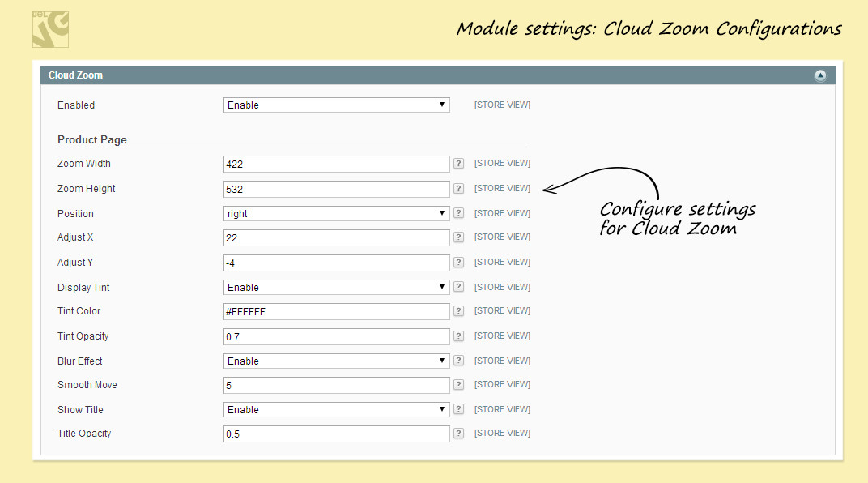
Task: Click the Adjust Y input field
Action: click(x=336, y=263)
